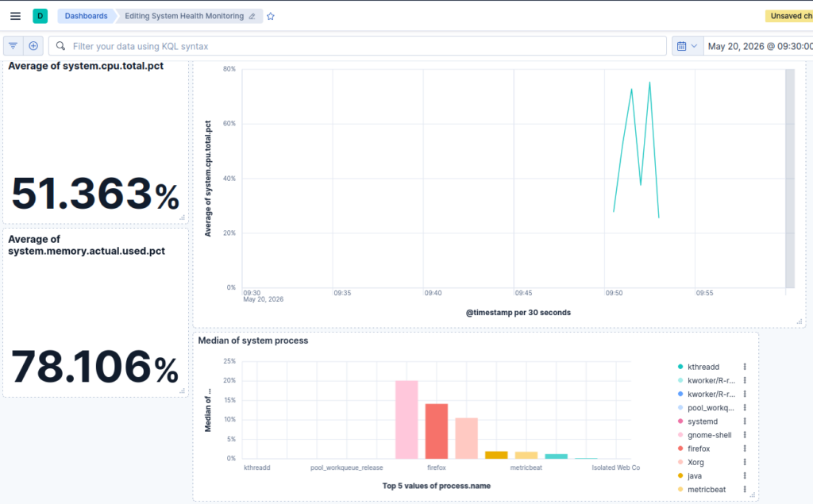Open Xorg legend options menu
This screenshot has width=813, height=504.
[745, 462]
